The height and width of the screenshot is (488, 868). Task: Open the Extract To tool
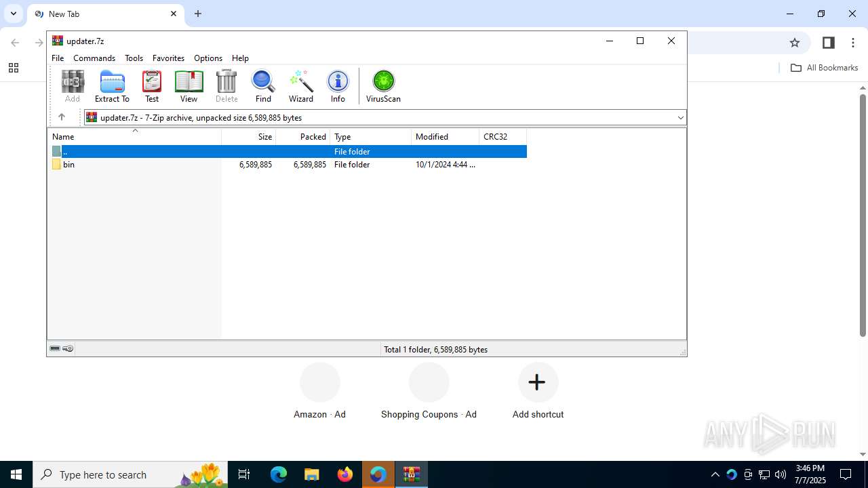tap(112, 87)
